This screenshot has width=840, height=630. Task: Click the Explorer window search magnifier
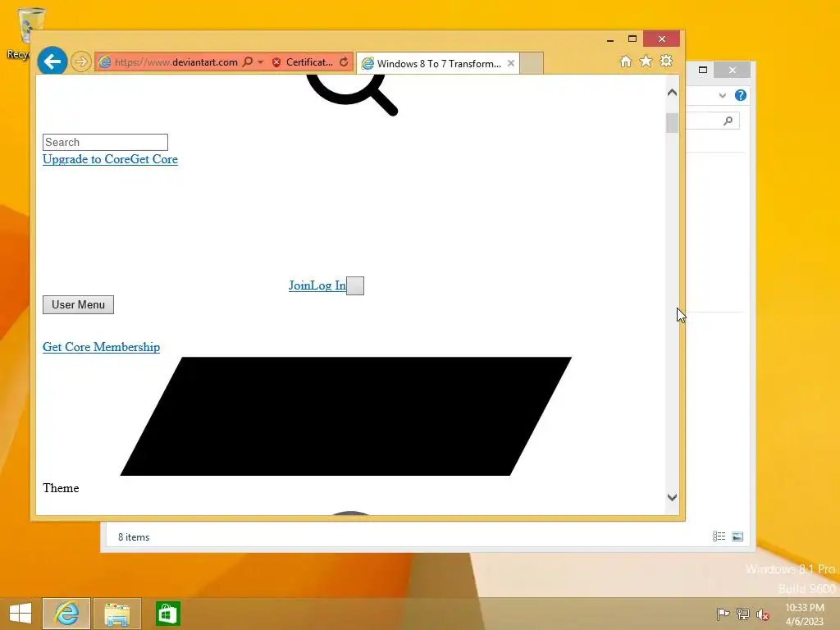point(728,121)
